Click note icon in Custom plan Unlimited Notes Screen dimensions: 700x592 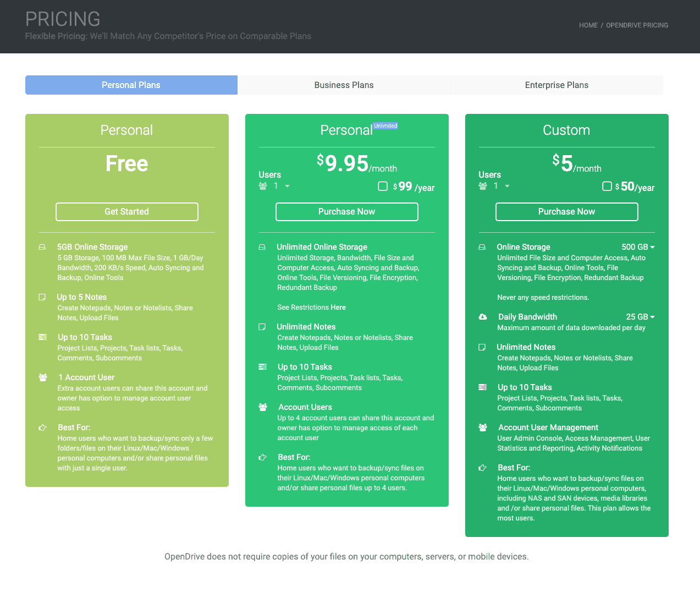[x=482, y=347]
